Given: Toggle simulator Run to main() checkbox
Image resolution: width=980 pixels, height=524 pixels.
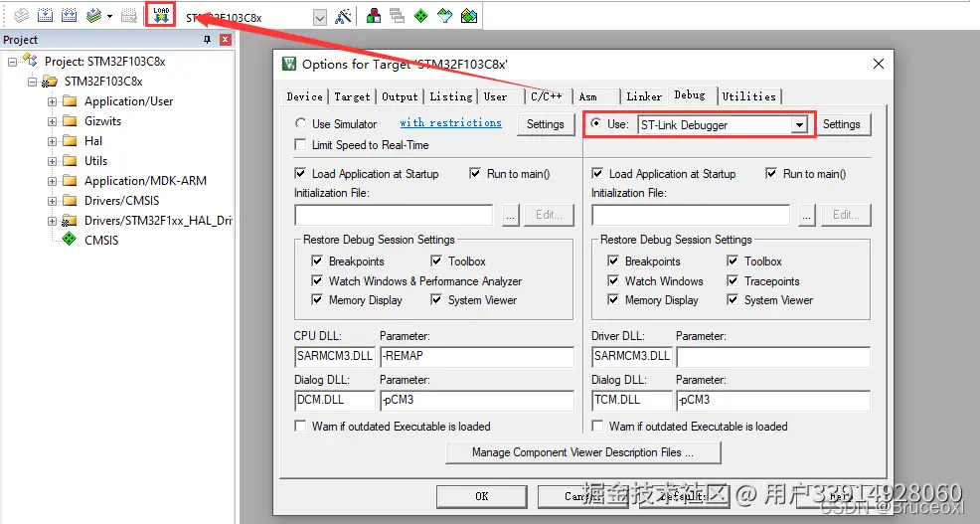Looking at the screenshot, I should tap(475, 173).
